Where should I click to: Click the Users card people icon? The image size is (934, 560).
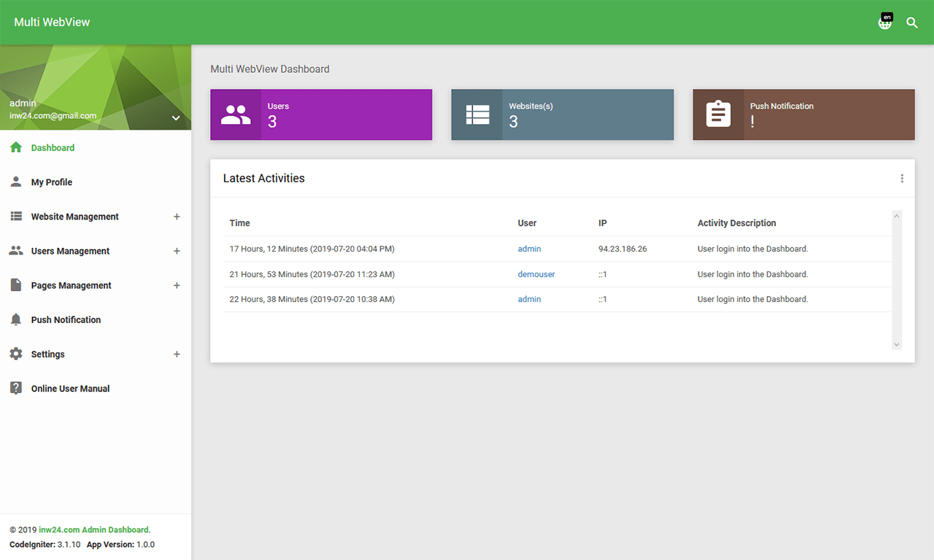236,114
